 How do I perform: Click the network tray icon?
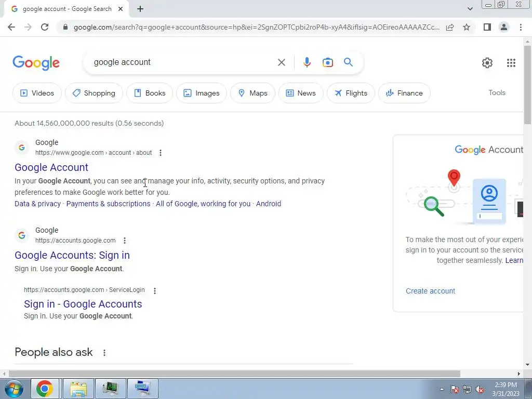(x=467, y=390)
